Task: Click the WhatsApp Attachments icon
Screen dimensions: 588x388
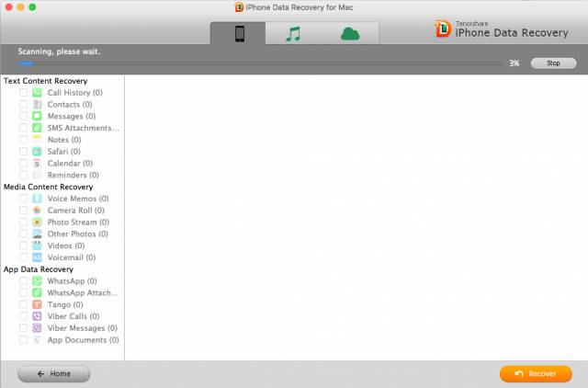Action: click(x=37, y=292)
